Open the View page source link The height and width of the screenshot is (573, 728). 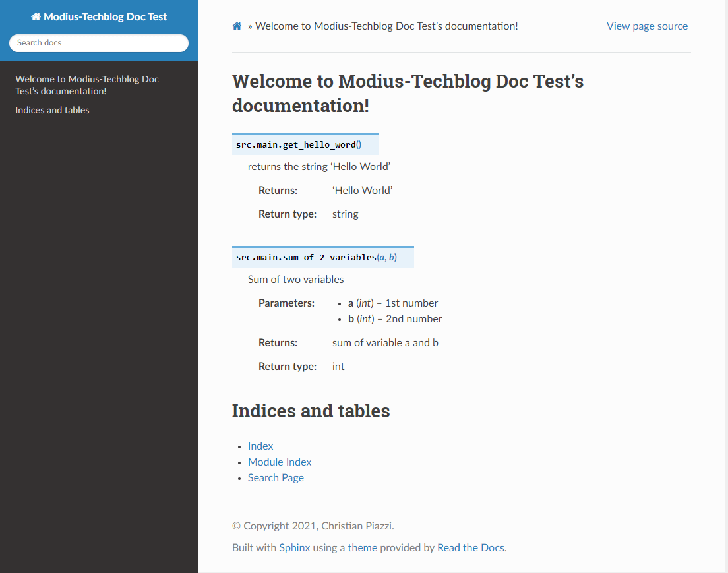pos(647,26)
